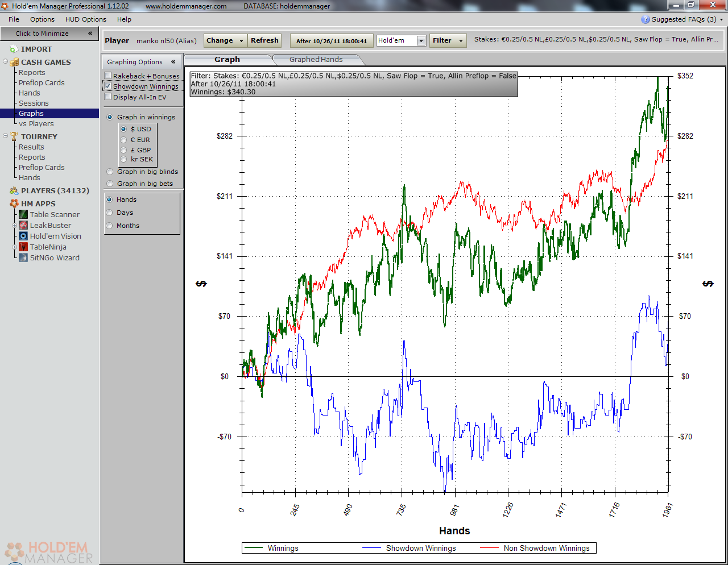Switch to the Graph tab
This screenshot has width=728, height=565.
click(x=227, y=60)
